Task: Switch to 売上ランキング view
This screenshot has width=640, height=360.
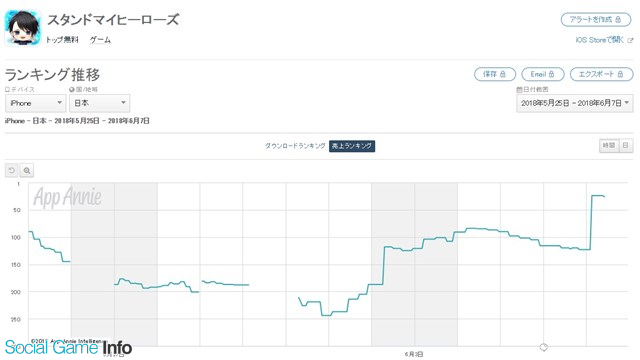Action: point(352,146)
